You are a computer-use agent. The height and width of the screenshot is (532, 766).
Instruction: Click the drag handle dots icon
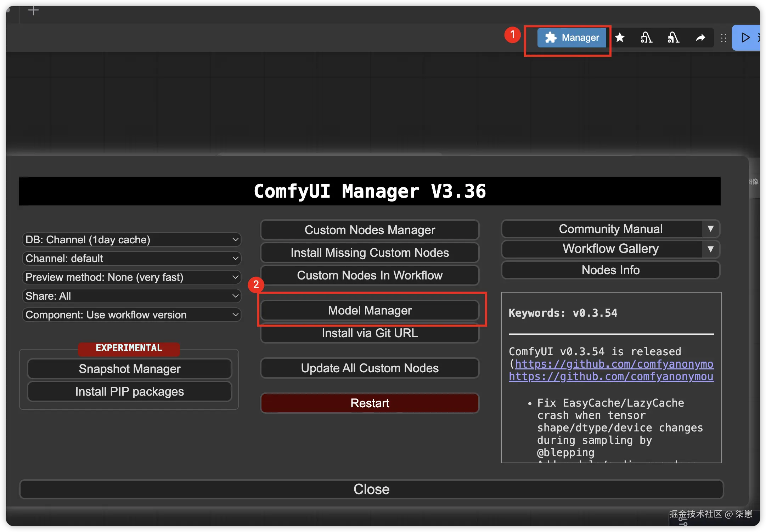click(x=723, y=38)
